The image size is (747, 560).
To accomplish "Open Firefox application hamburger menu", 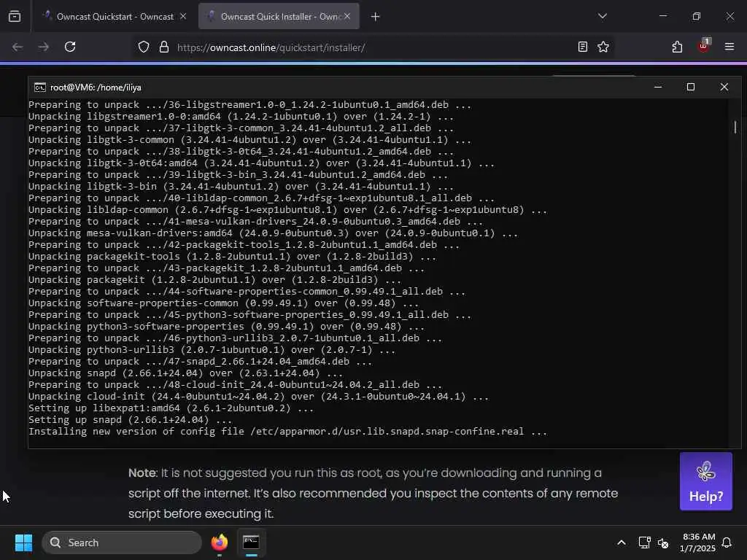I will tap(729, 47).
